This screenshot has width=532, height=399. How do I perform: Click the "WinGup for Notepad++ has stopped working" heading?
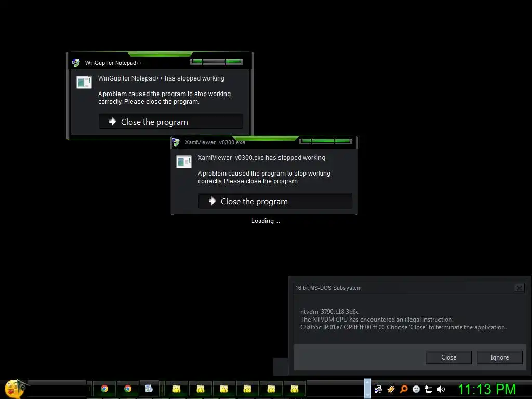click(161, 78)
